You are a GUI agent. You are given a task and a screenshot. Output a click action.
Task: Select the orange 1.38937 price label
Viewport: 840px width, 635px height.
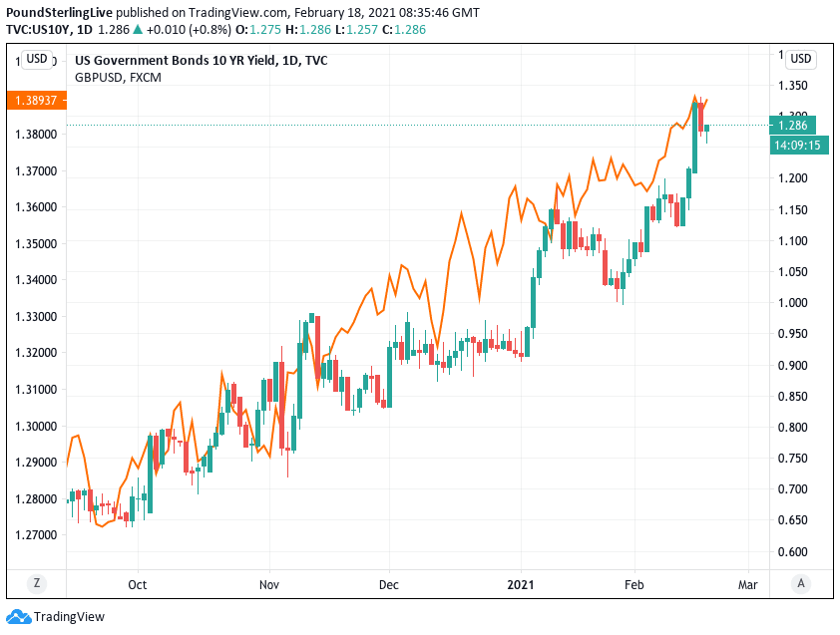[39, 101]
